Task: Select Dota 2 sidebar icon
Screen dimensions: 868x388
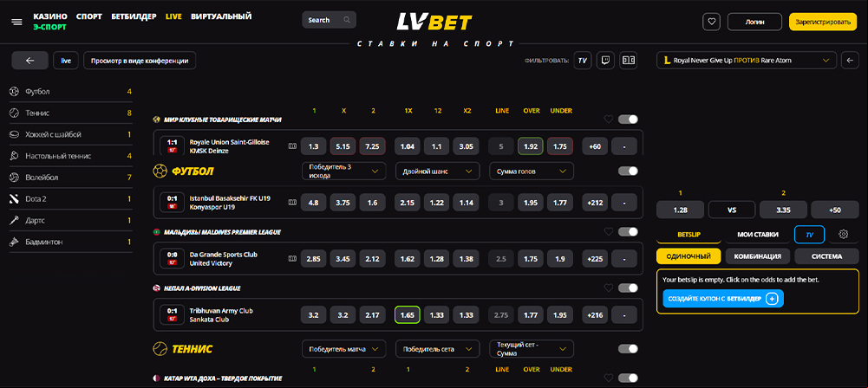Action: click(x=15, y=199)
